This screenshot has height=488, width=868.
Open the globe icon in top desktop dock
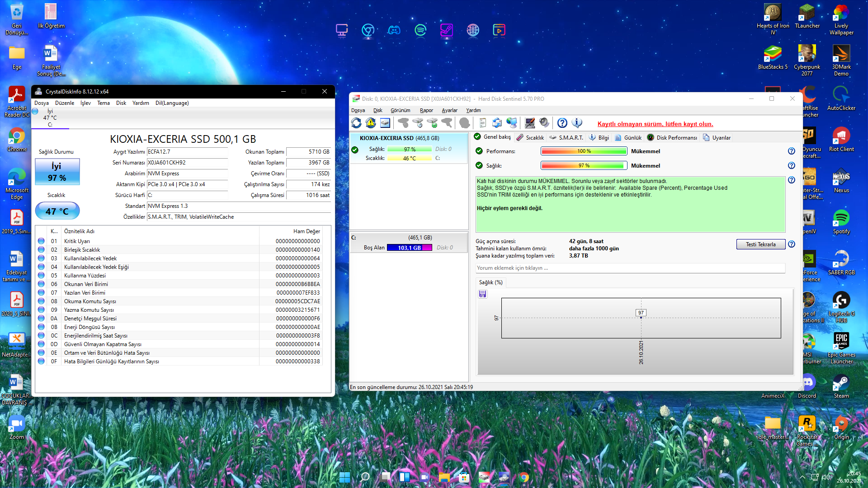coord(473,30)
